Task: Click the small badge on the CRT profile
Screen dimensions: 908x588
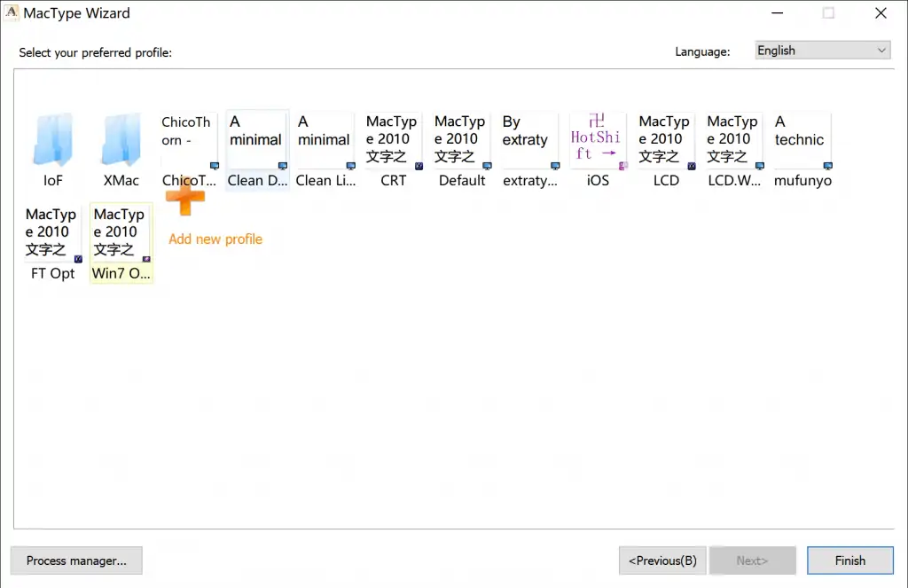Action: pos(419,164)
